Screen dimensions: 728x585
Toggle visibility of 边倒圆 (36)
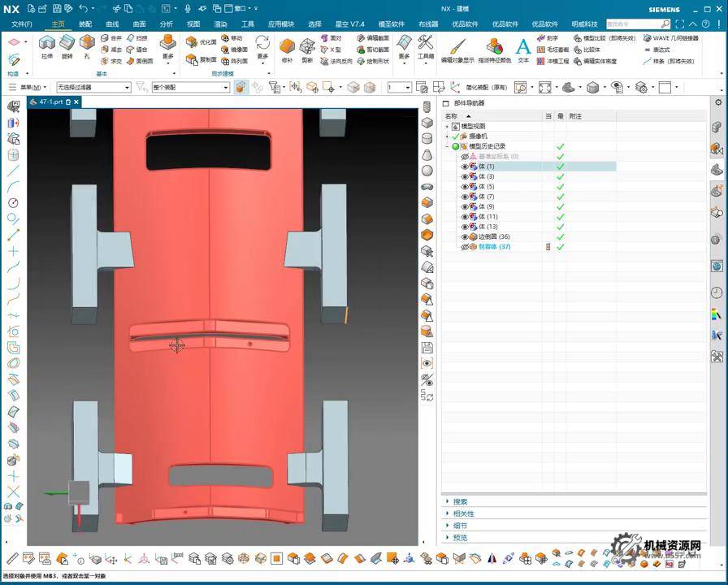point(466,237)
